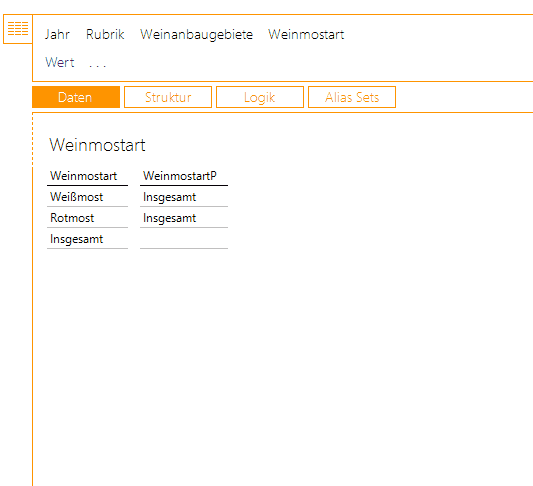Select the Rubrik column label
The image size is (533, 486).
click(x=105, y=34)
